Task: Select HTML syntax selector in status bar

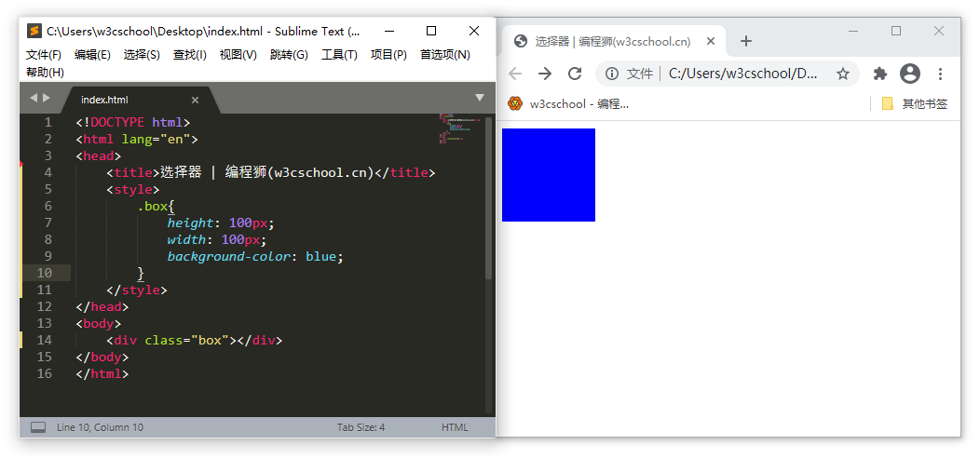Action: pyautogui.click(x=455, y=427)
